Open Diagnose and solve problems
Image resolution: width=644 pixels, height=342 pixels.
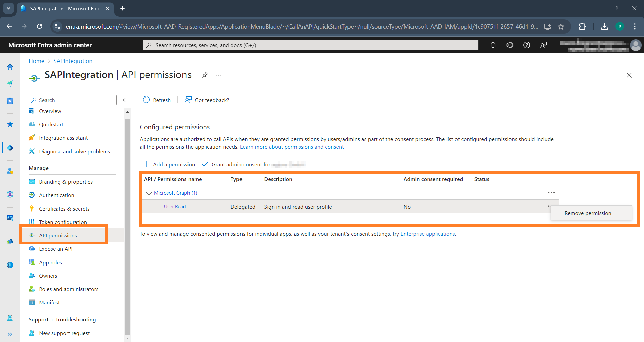pyautogui.click(x=74, y=151)
